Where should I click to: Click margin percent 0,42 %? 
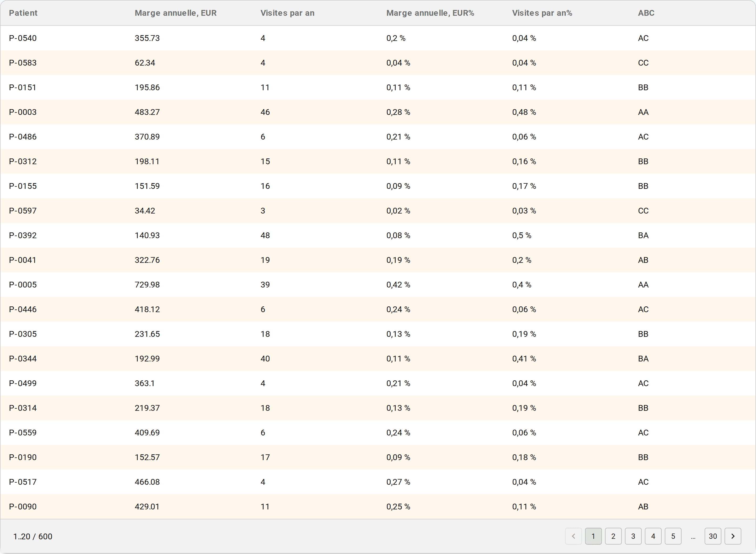pos(398,285)
